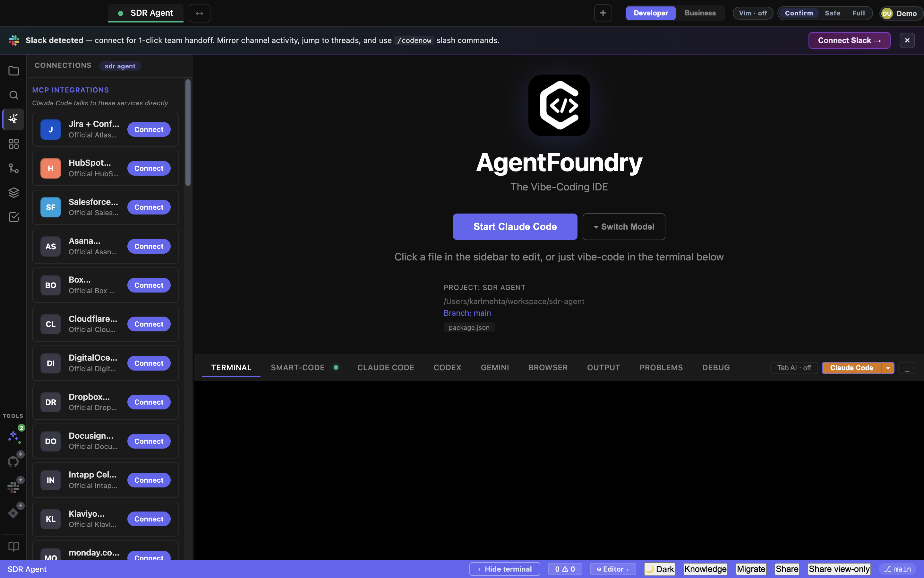
Task: Toggle Tab AI on
Action: pos(794,368)
